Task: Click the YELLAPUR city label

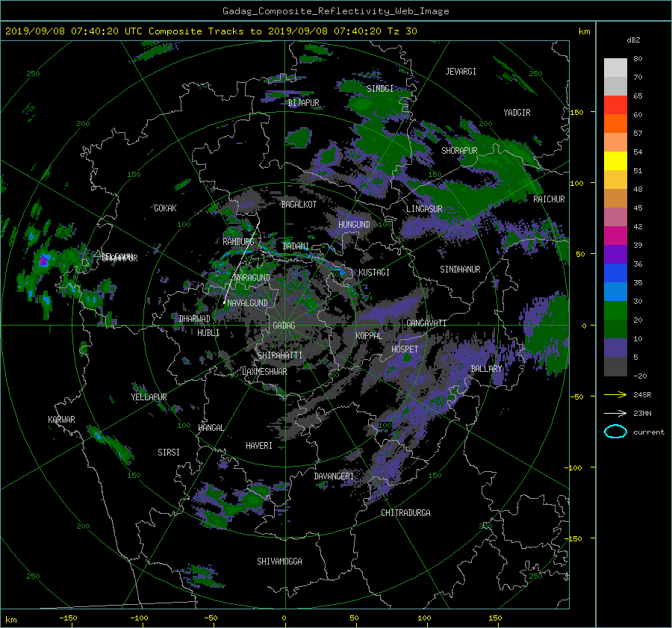Action: (x=149, y=397)
